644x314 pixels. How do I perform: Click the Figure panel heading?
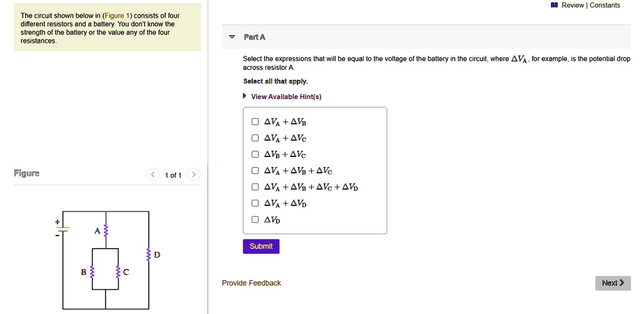[x=27, y=173]
